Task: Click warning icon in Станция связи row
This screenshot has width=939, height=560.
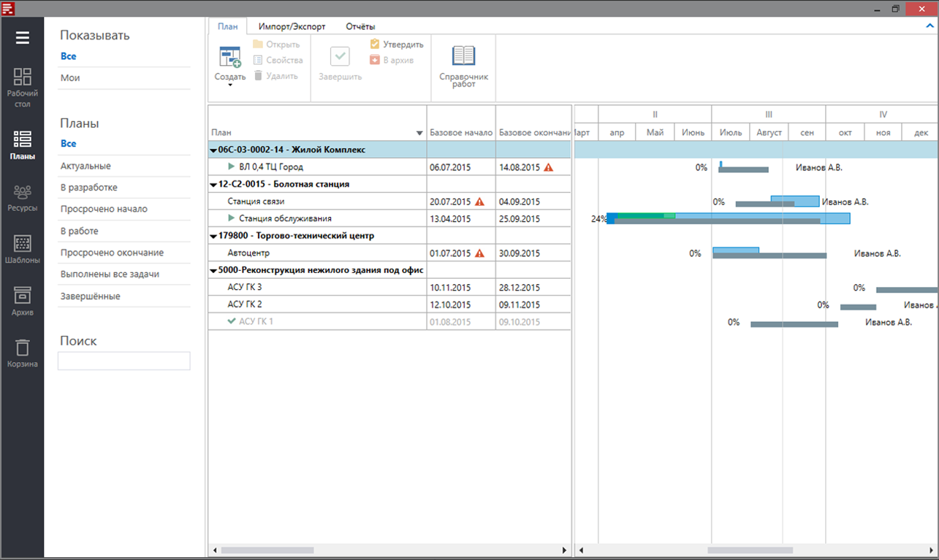Action: click(480, 202)
